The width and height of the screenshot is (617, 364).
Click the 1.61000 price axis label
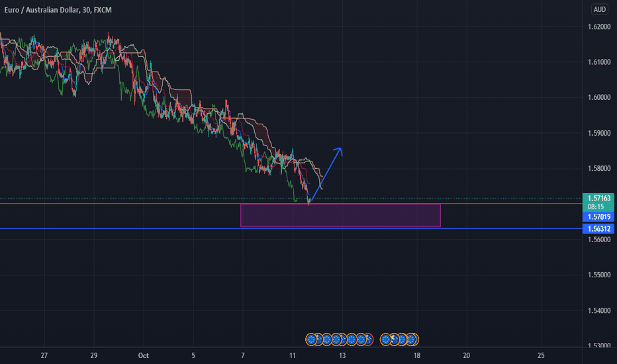(599, 62)
